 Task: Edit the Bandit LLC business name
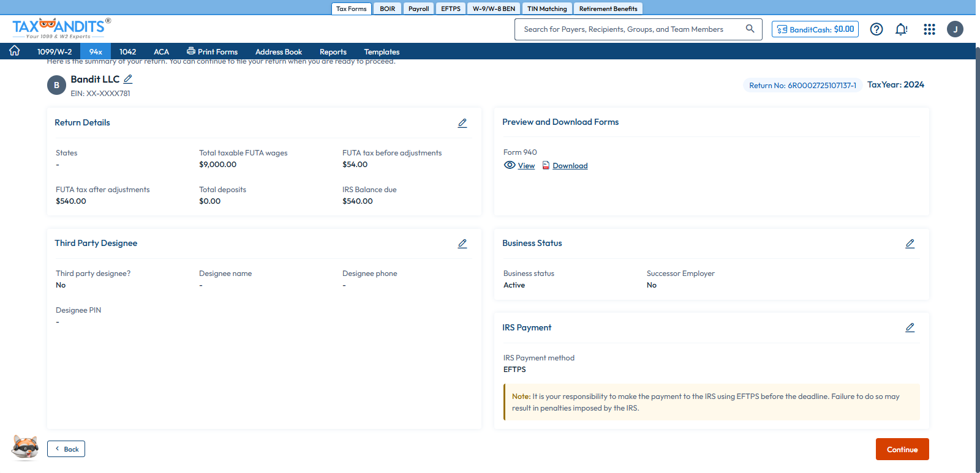click(x=128, y=79)
